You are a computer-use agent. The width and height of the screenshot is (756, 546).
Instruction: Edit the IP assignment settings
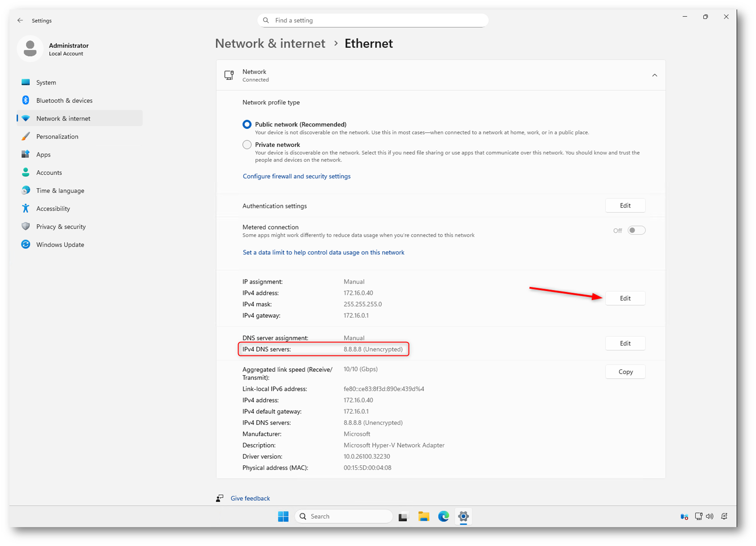(x=625, y=298)
